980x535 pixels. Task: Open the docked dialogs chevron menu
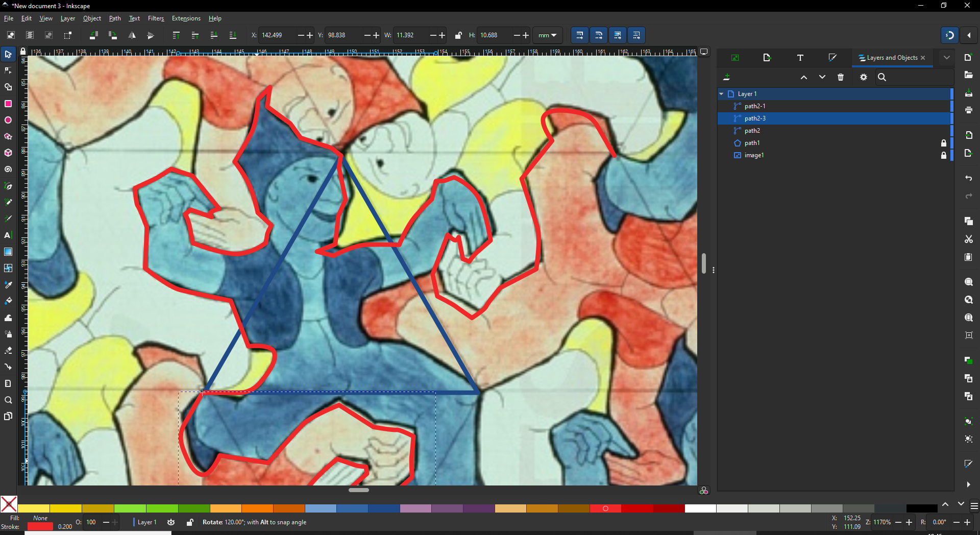pos(947,58)
